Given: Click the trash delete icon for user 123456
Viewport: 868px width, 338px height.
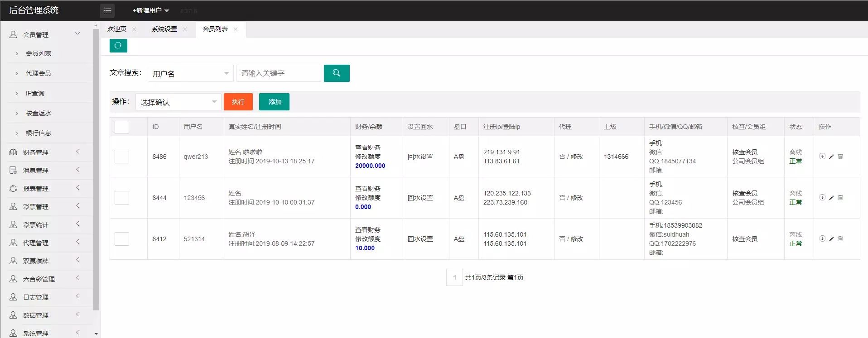Looking at the screenshot, I should click(840, 198).
